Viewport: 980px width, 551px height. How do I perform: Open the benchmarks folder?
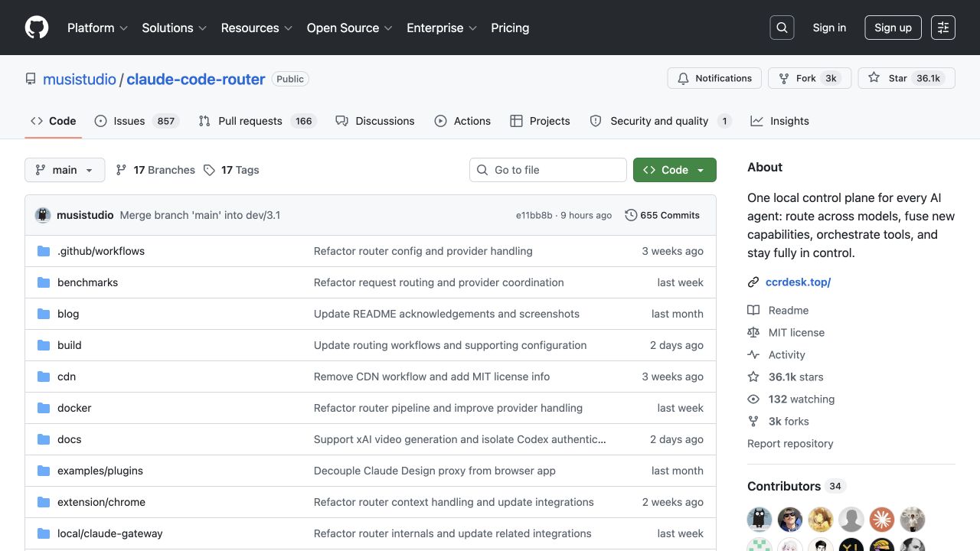tap(88, 282)
